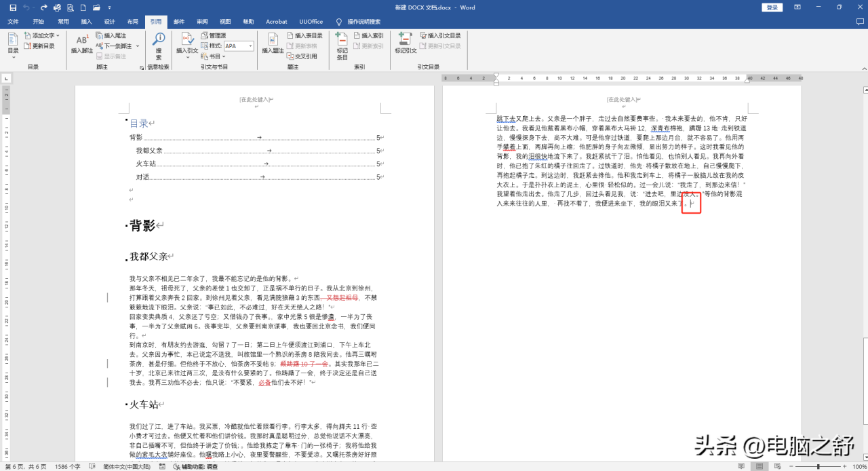868x471 pixels.
Task: Switch to web layout view icon
Action: coord(777,466)
